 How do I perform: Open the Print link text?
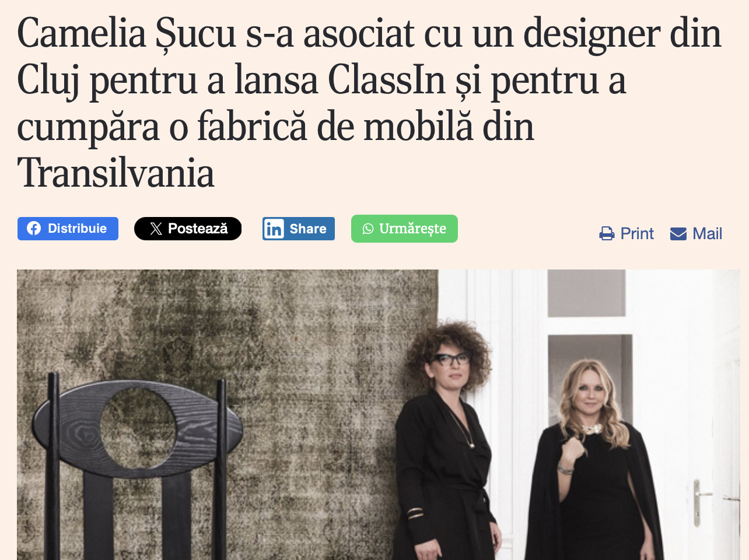tap(637, 234)
